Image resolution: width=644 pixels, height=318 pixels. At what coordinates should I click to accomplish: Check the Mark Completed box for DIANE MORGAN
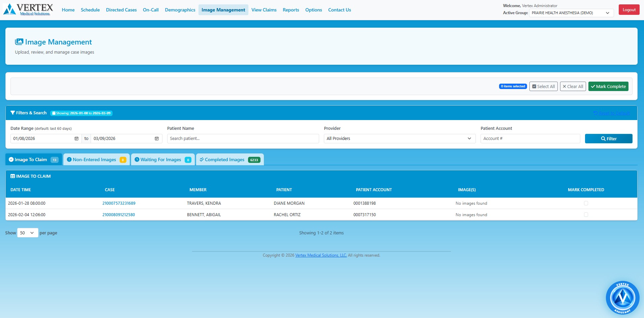586,203
